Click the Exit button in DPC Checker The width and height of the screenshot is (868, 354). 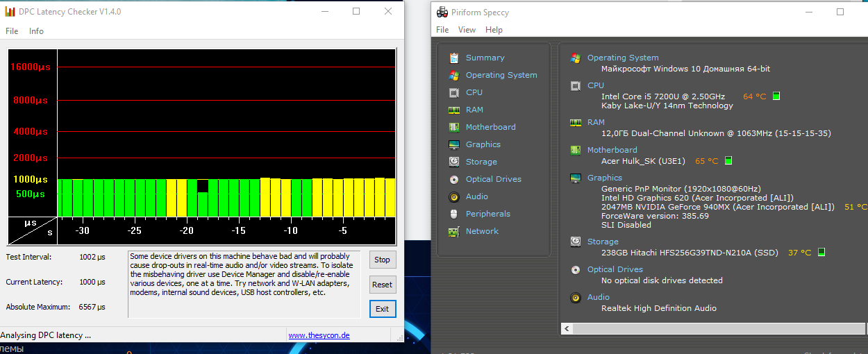point(382,309)
